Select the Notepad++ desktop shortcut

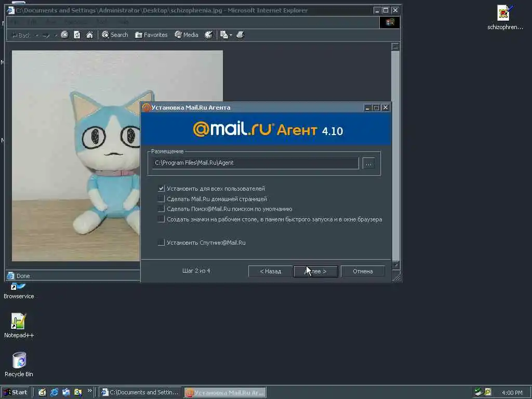(19, 325)
